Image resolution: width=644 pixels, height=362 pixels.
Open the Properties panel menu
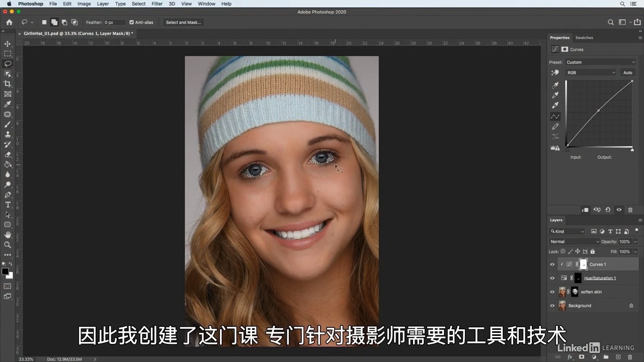640,38
